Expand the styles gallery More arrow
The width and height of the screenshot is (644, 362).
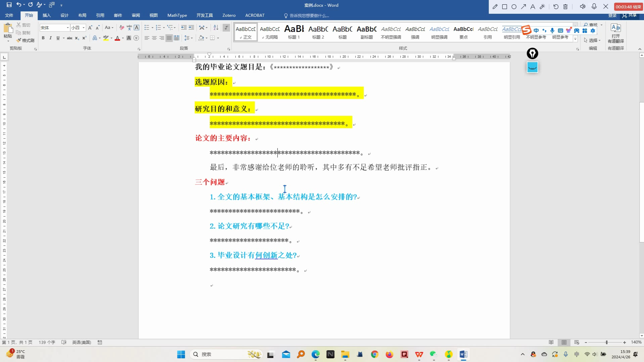[x=575, y=40]
